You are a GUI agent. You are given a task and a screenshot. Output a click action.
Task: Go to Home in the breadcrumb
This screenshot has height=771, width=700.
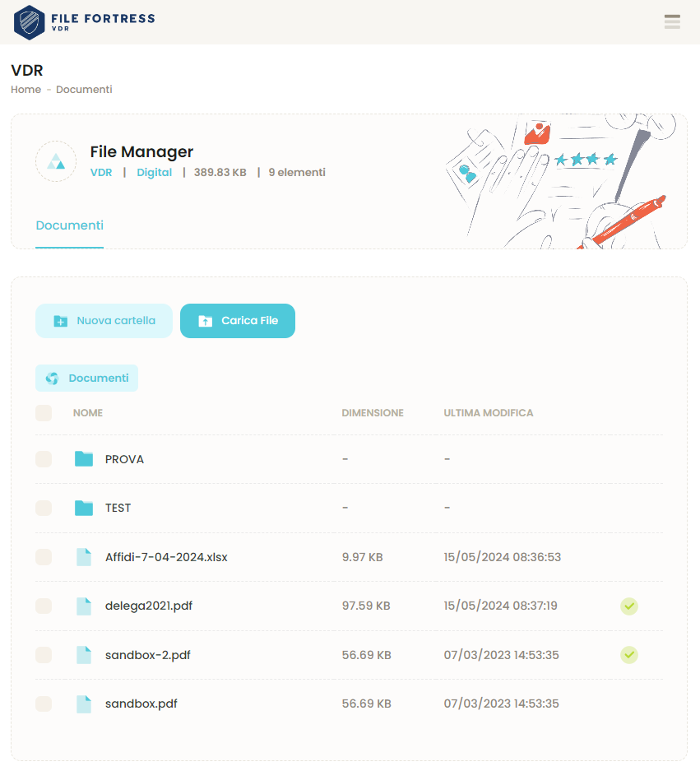pyautogui.click(x=25, y=90)
